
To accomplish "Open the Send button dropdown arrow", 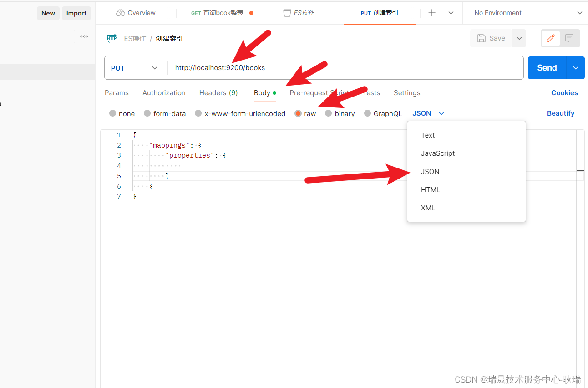I will [x=576, y=68].
